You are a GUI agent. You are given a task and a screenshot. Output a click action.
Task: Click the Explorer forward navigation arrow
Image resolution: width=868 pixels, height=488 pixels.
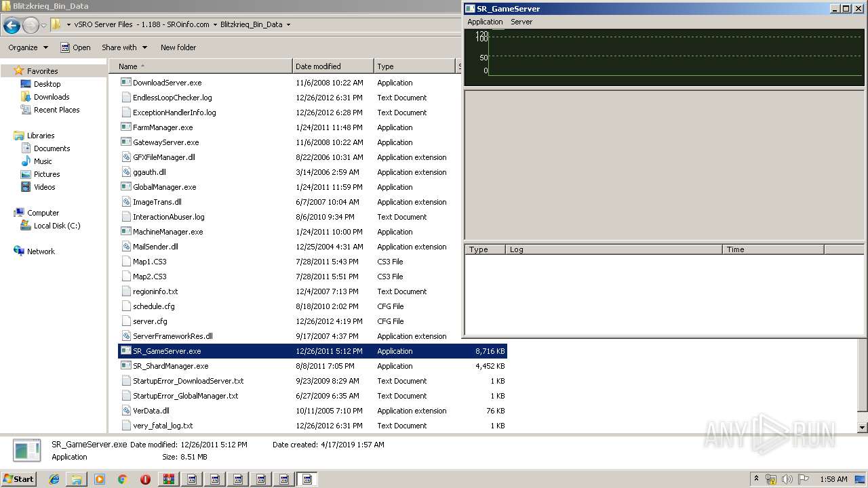tap(31, 26)
